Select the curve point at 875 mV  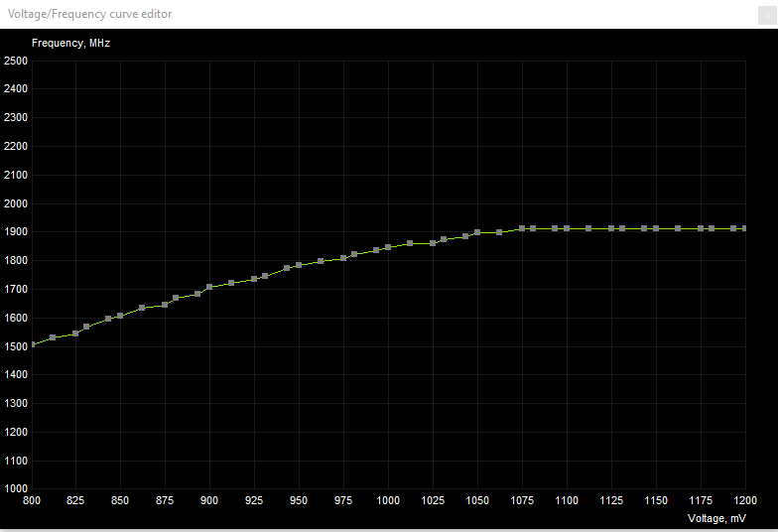[x=165, y=305]
